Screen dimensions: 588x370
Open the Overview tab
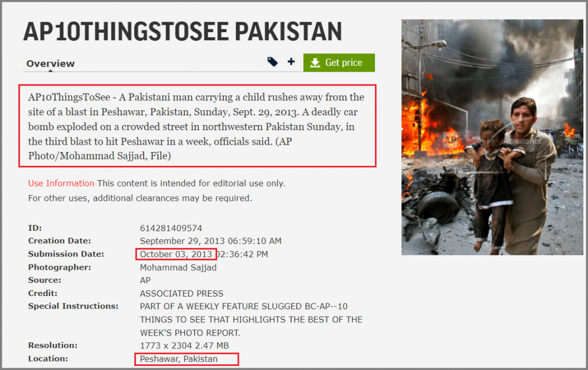pos(51,63)
